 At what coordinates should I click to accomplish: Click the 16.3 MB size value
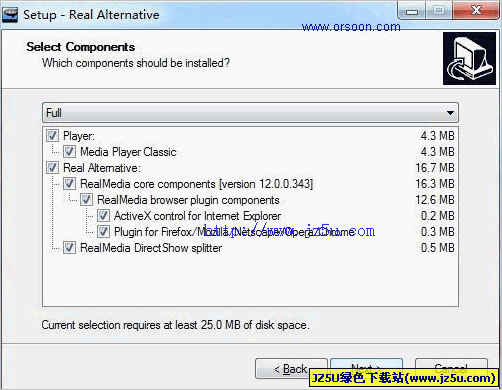pos(435,184)
